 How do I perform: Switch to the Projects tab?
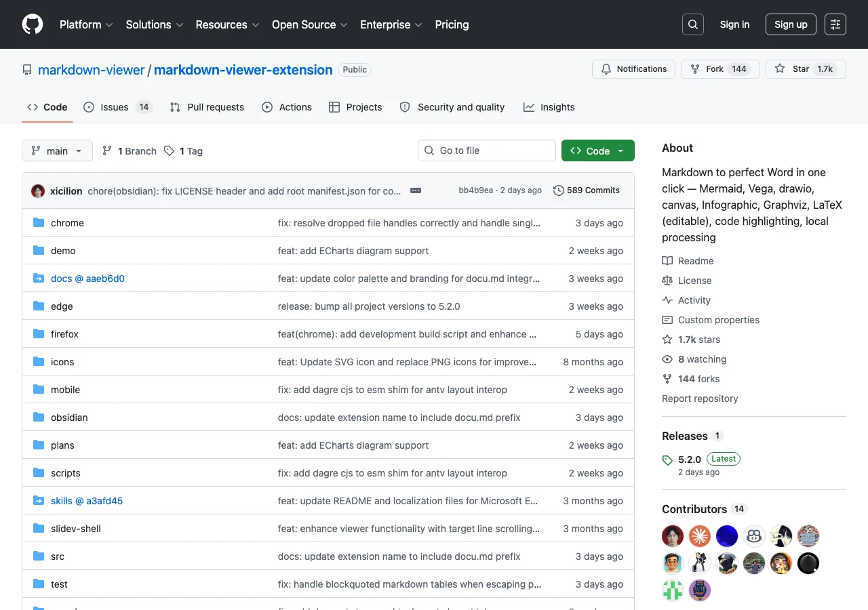click(x=355, y=107)
